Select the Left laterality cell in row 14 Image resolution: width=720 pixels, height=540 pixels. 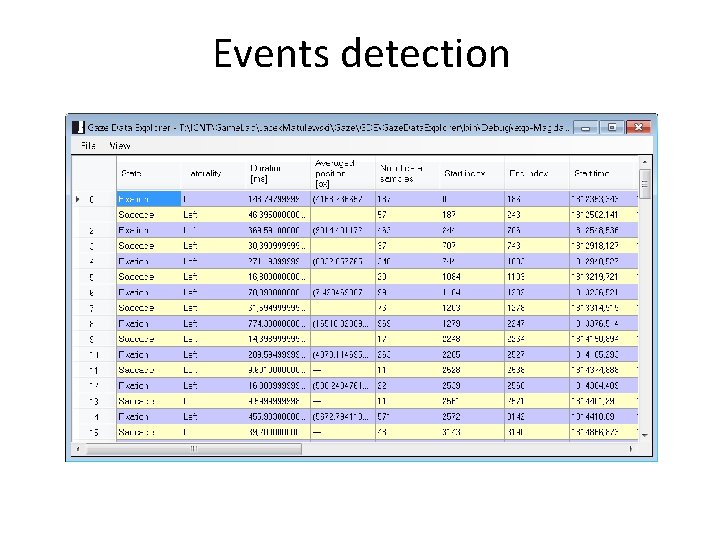tap(214, 416)
